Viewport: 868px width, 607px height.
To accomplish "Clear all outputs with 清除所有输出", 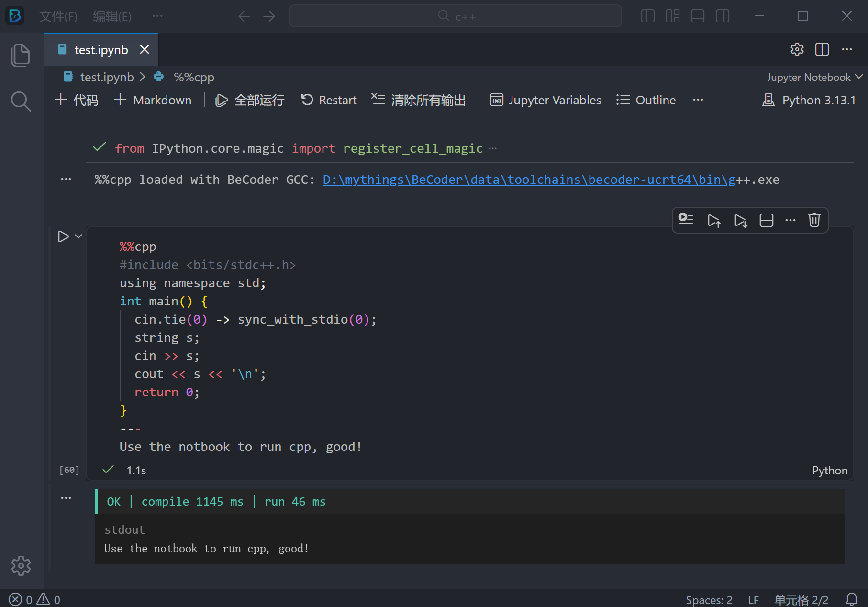I will coord(419,100).
